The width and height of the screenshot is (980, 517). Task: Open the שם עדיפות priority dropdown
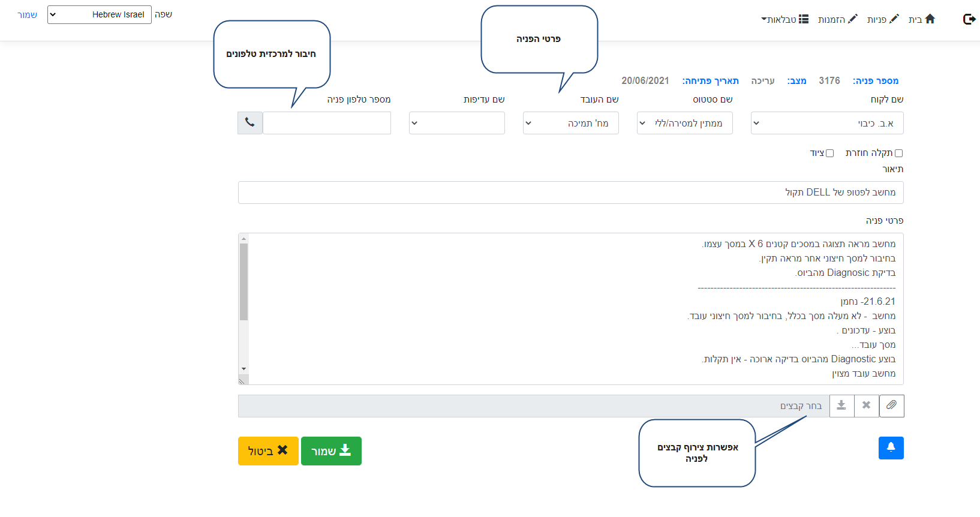(456, 123)
